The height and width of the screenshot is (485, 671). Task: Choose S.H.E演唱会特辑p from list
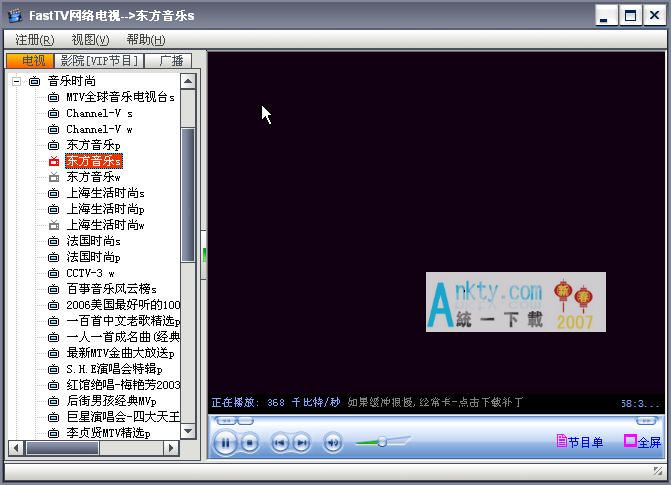114,369
